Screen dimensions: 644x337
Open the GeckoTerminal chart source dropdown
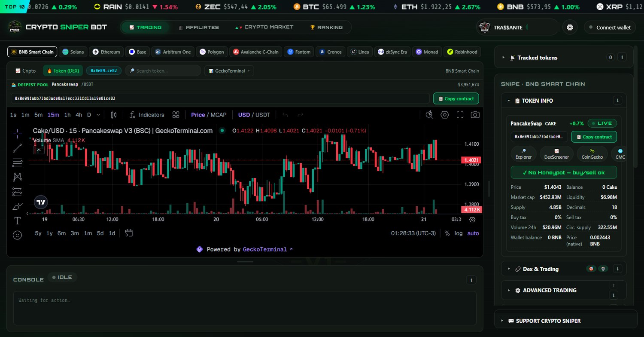pyautogui.click(x=229, y=70)
